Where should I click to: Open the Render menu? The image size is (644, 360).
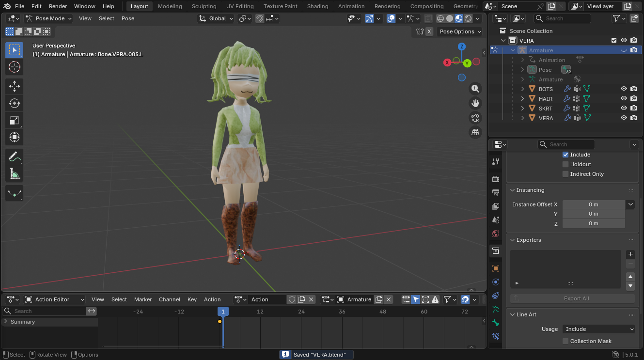coord(58,6)
